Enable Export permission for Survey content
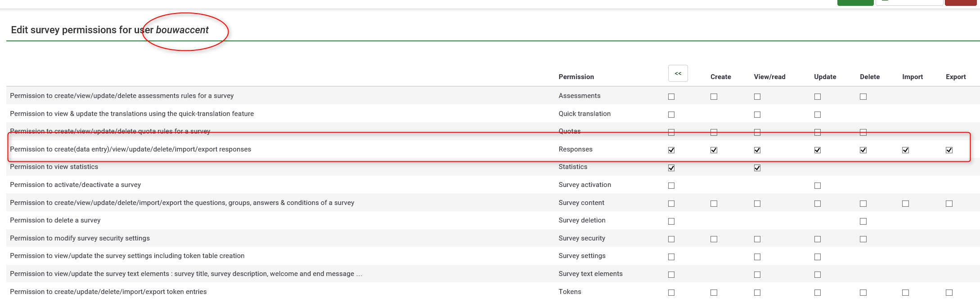The image size is (980, 307). tap(949, 204)
